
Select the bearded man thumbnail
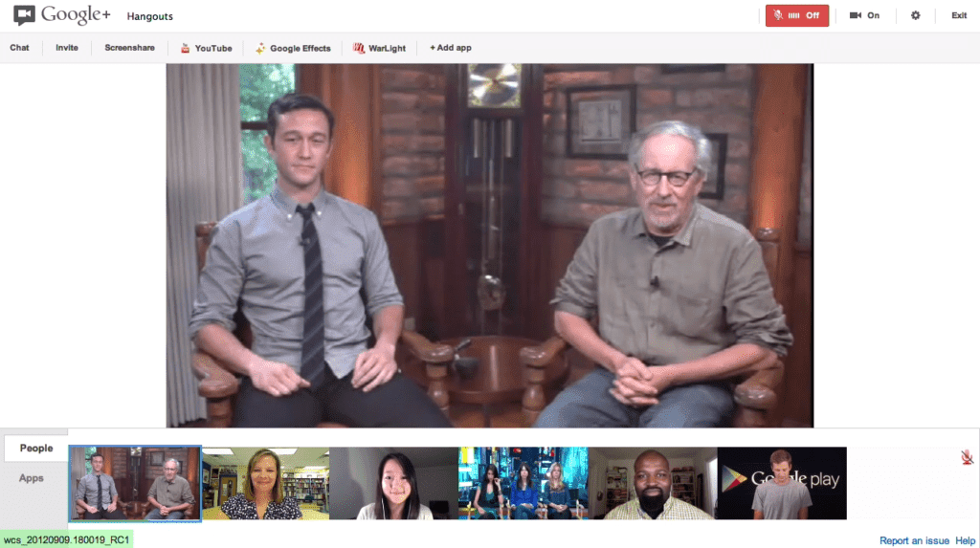click(x=653, y=483)
